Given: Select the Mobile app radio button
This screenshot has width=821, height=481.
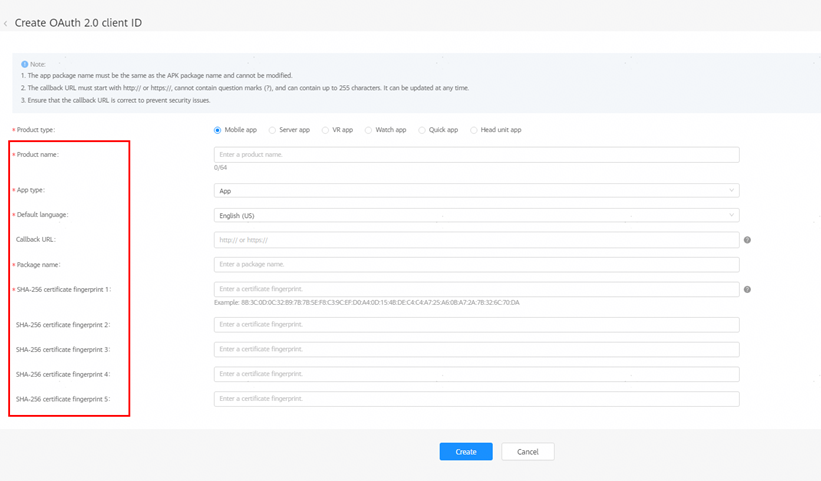Looking at the screenshot, I should [217, 130].
